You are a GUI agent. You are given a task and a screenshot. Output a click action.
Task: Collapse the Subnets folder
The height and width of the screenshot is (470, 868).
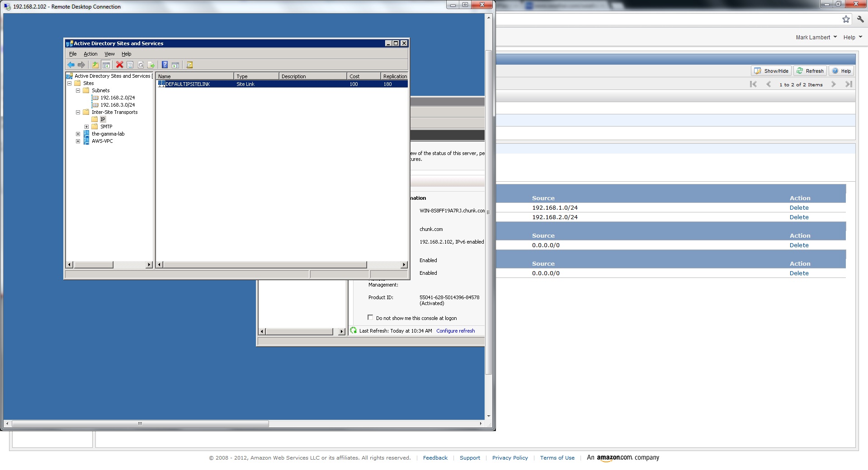pyautogui.click(x=78, y=91)
